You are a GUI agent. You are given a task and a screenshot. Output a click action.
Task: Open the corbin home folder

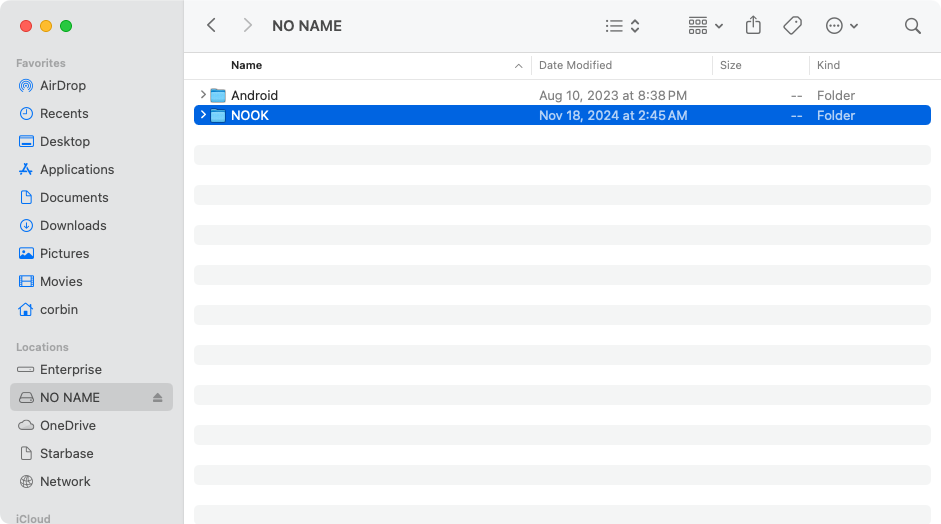coord(59,309)
